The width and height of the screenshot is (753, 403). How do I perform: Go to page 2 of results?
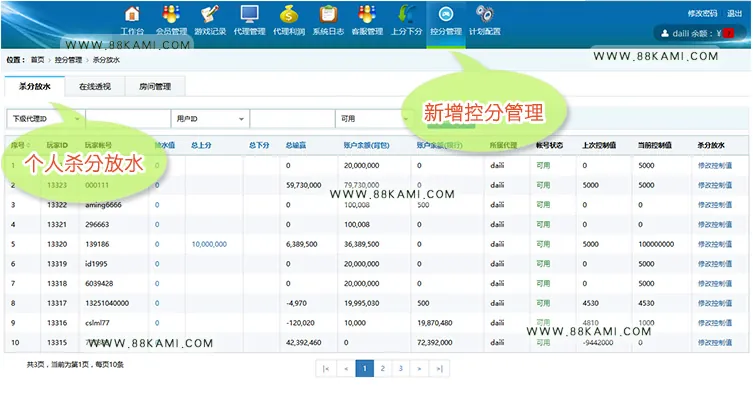(382, 368)
